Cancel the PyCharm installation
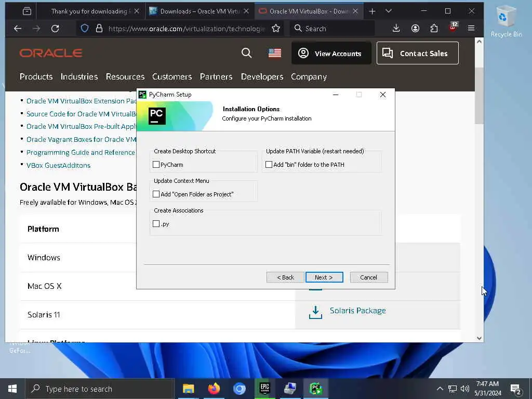 coord(369,277)
